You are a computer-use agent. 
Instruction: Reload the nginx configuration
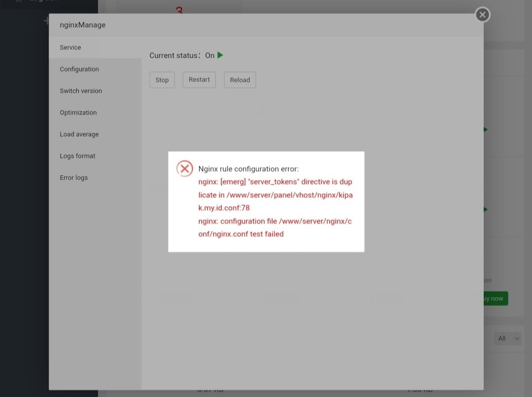[x=240, y=80]
